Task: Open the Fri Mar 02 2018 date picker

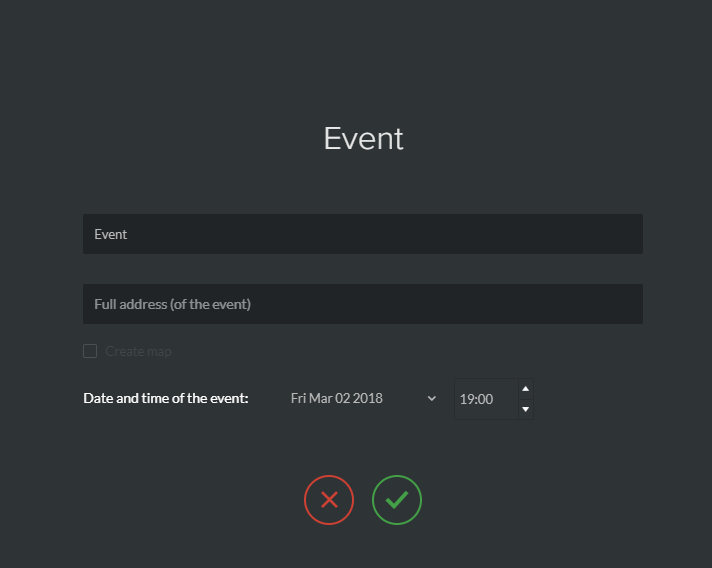Action: 363,398
